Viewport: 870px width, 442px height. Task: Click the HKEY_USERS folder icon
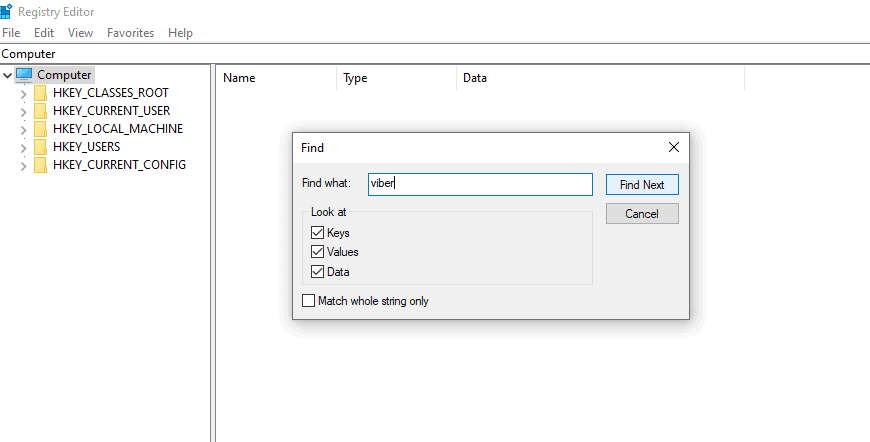tap(40, 147)
